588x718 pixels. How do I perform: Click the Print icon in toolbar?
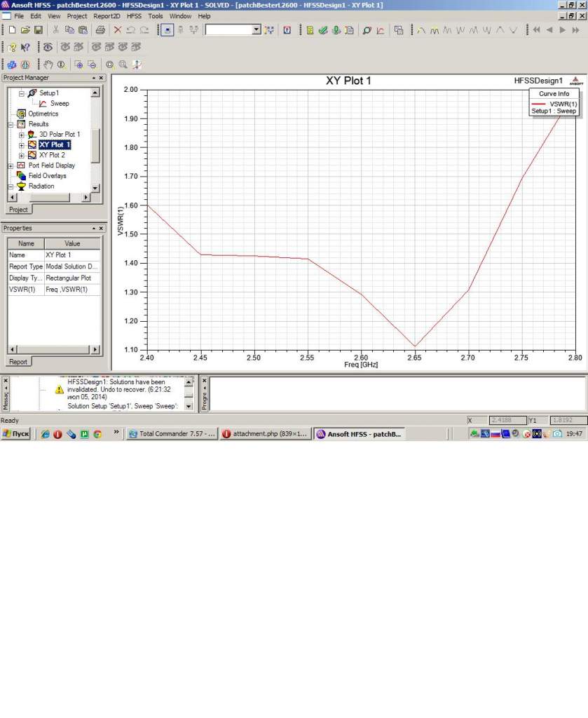[100, 30]
